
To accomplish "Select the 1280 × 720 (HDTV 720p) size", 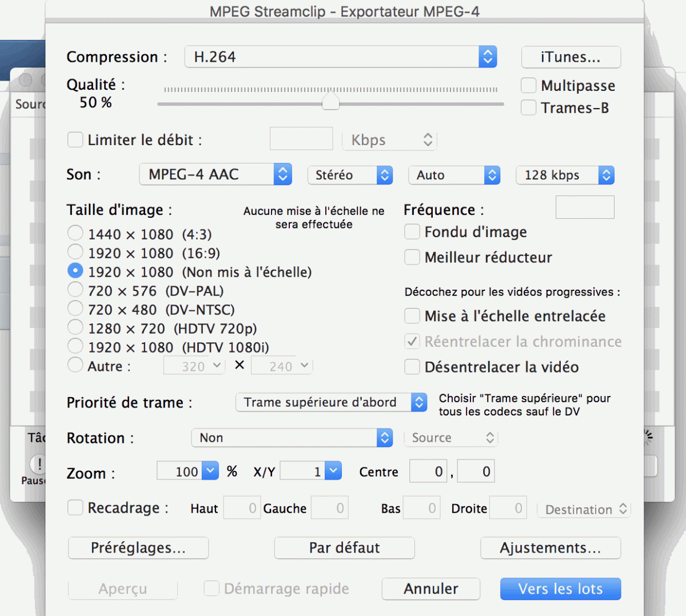I will coord(75,327).
